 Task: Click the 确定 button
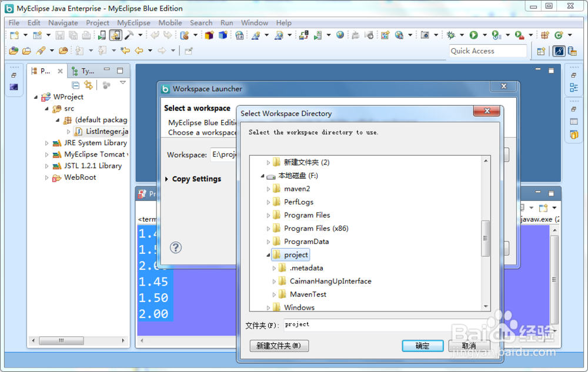point(423,346)
